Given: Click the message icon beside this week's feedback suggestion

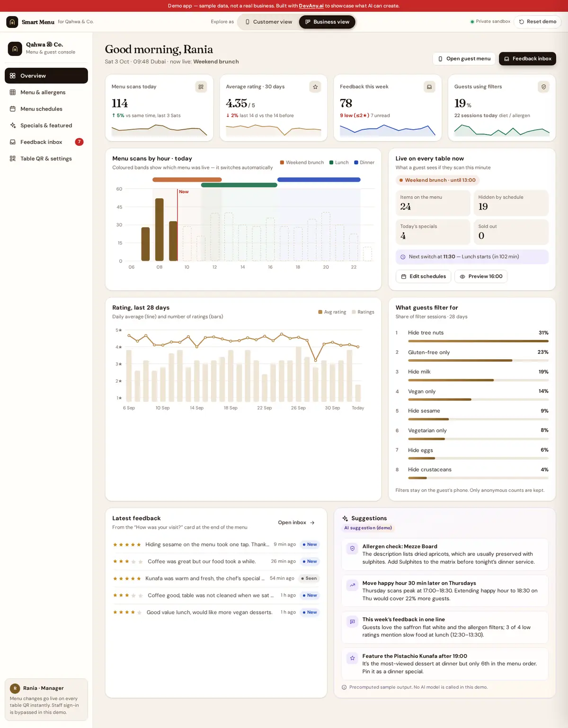Looking at the screenshot, I should tap(352, 621).
